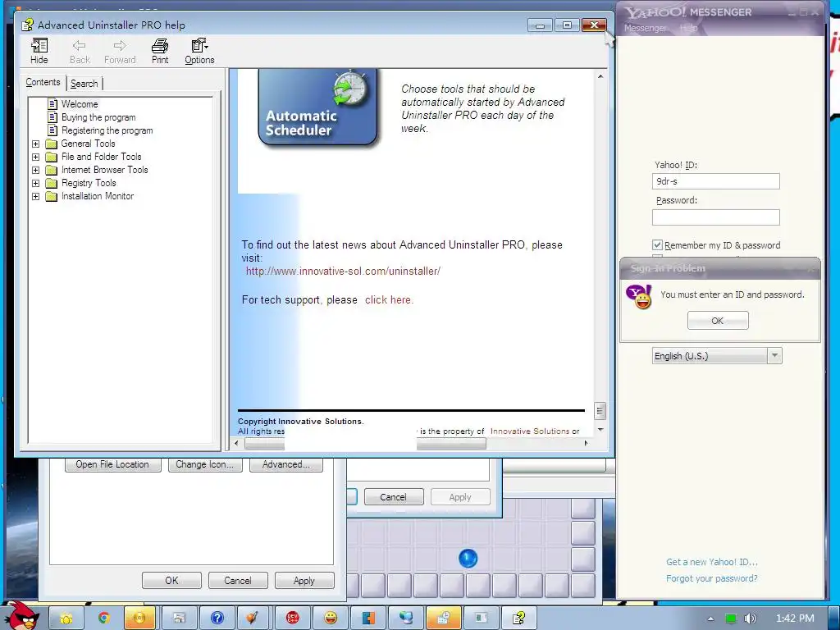Screen dimensions: 840x630
Task: Show hidden tray icons arrow
Action: tap(710, 619)
